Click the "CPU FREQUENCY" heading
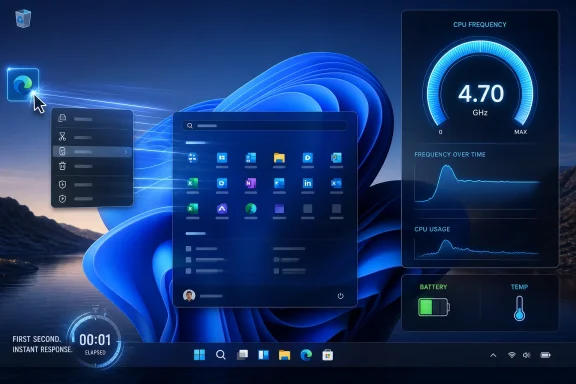This screenshot has height=384, width=576. tap(479, 25)
